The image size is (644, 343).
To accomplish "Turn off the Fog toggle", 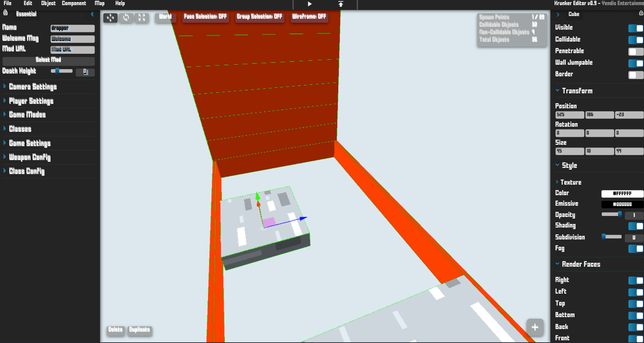I will (x=635, y=249).
